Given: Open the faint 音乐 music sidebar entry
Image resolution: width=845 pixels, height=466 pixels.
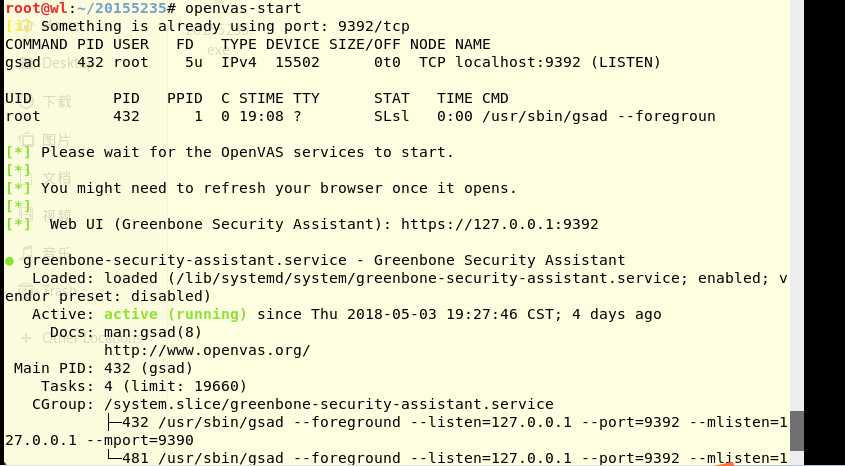Looking at the screenshot, I should tap(57, 252).
